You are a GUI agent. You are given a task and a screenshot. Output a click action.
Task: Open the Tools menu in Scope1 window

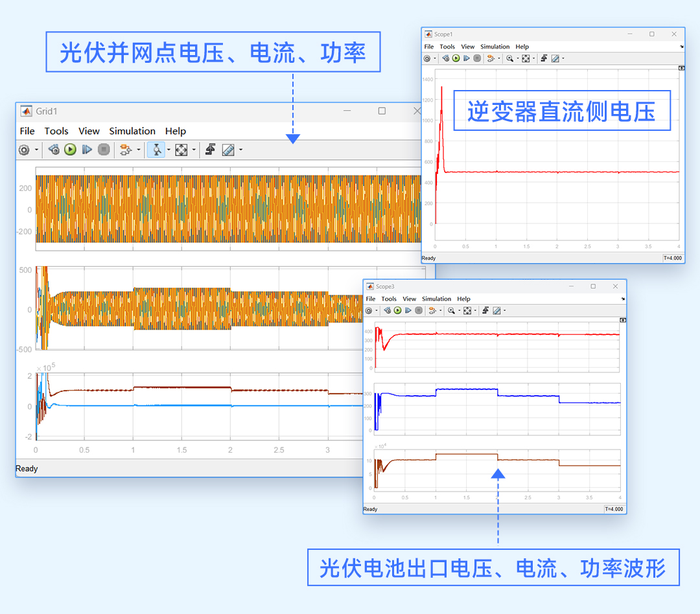point(447,47)
